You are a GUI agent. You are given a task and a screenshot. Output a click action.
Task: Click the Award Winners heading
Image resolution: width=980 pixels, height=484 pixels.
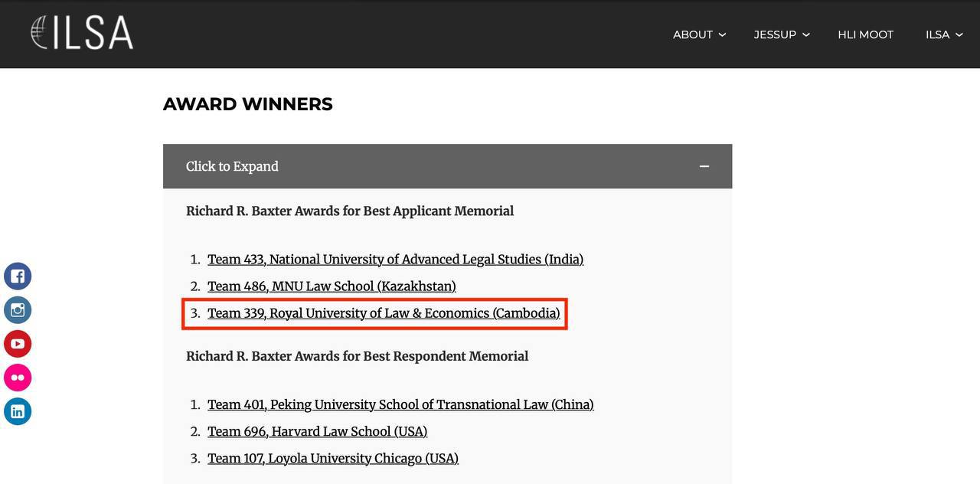(x=248, y=104)
